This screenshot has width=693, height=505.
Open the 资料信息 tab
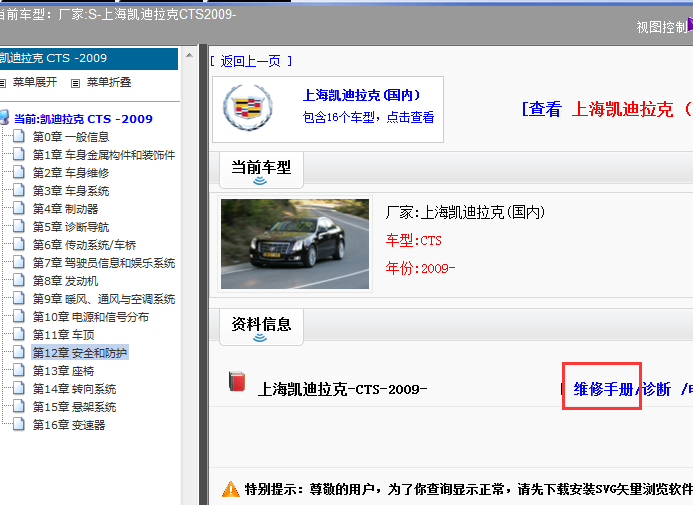point(261,327)
